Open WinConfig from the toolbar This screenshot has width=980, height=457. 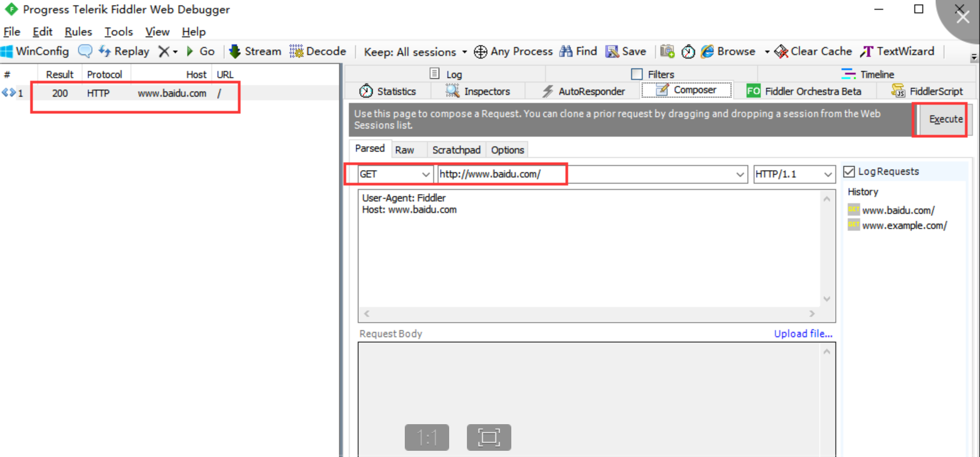pos(35,51)
